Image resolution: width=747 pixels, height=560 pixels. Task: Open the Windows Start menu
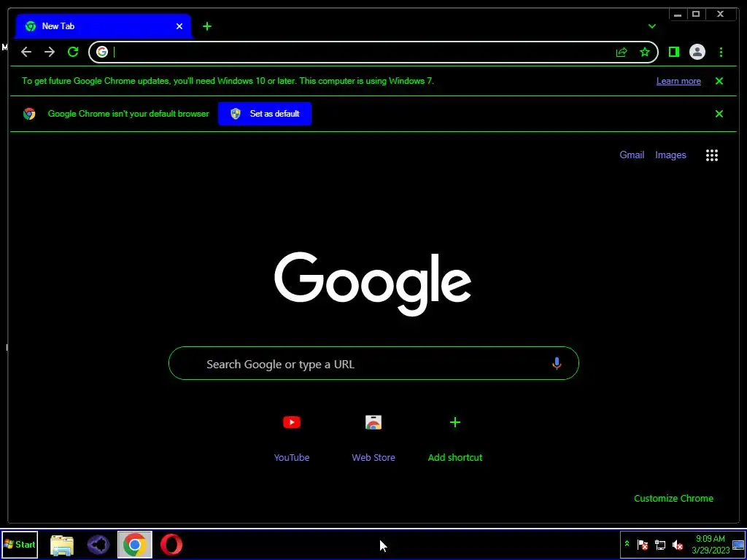[20, 544]
